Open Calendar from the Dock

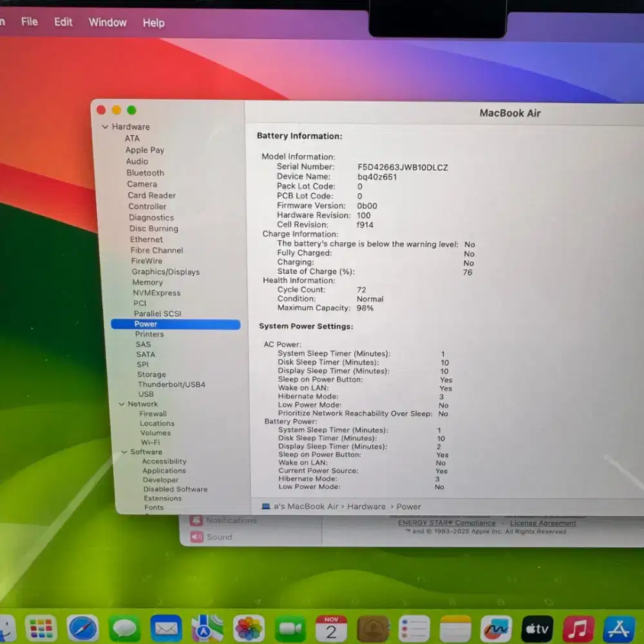click(x=331, y=627)
